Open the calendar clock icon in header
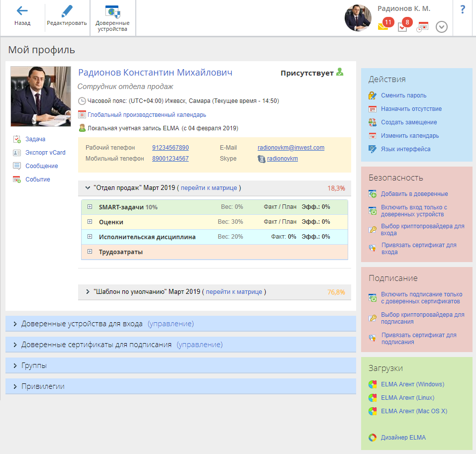 pos(422,27)
